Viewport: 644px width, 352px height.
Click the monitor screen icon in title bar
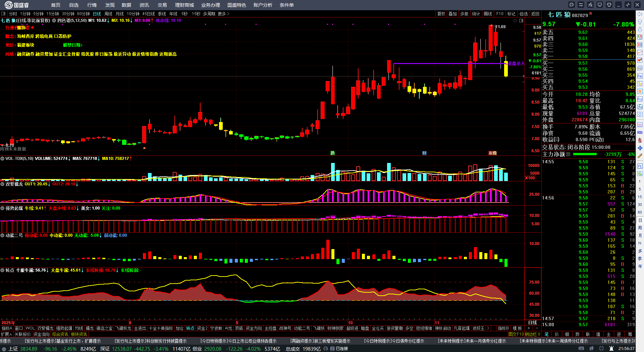pos(600,5)
